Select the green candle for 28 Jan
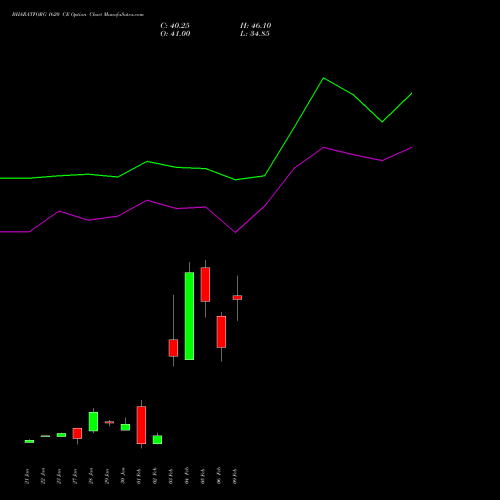500x500 pixels. click(x=93, y=421)
